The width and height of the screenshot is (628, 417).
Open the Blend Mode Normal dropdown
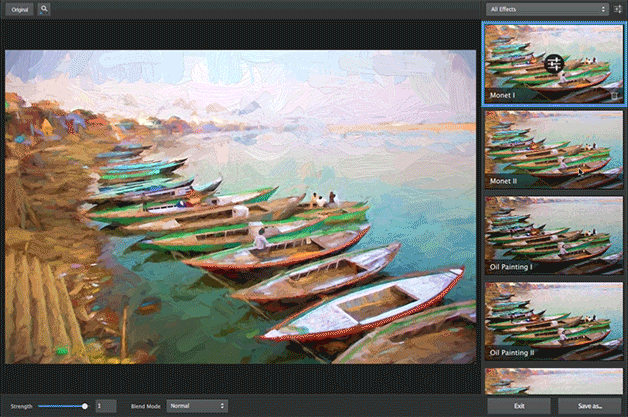coord(197,406)
